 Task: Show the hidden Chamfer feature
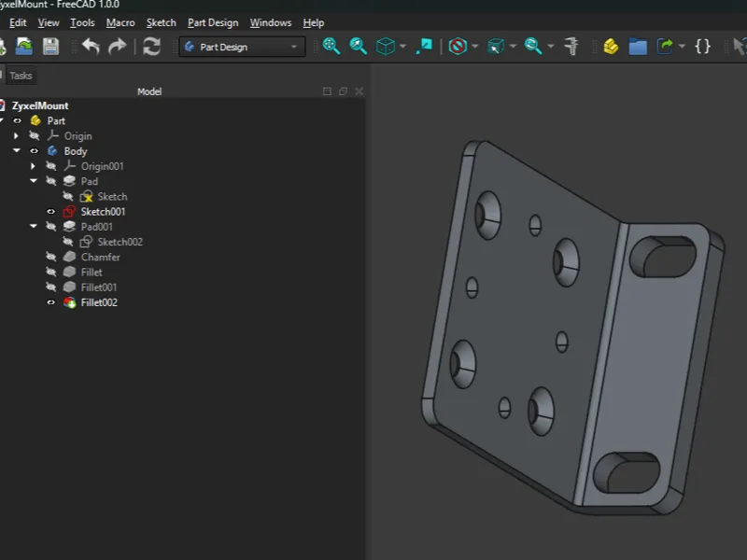[51, 258]
